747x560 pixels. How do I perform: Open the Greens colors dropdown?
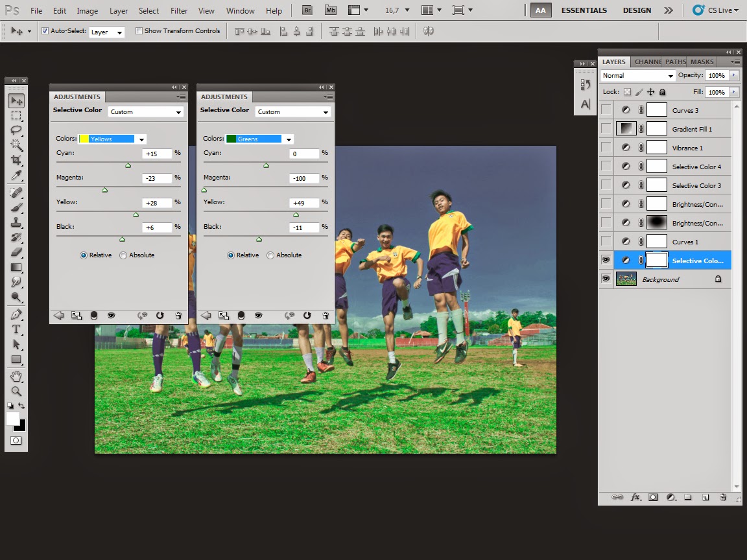[x=259, y=139]
